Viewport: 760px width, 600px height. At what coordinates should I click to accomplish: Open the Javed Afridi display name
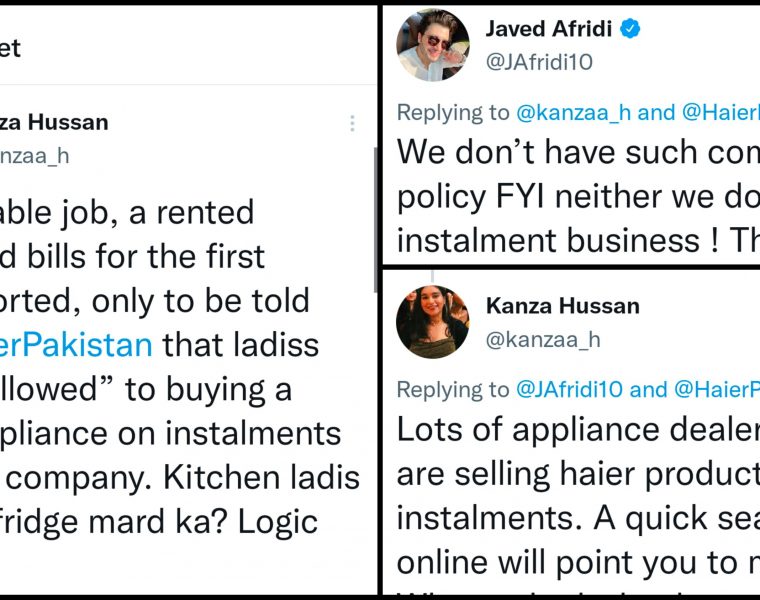[549, 29]
